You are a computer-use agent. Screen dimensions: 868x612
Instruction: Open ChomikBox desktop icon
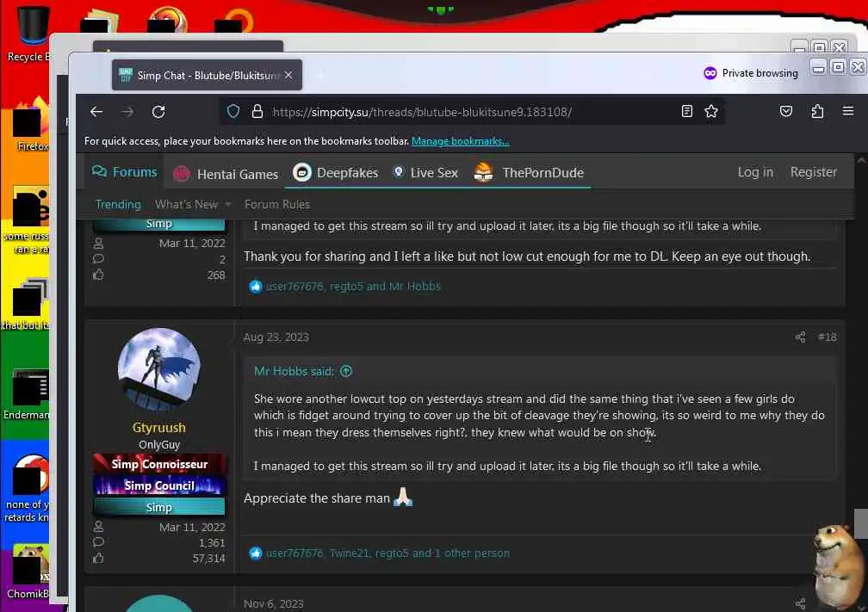[28, 572]
